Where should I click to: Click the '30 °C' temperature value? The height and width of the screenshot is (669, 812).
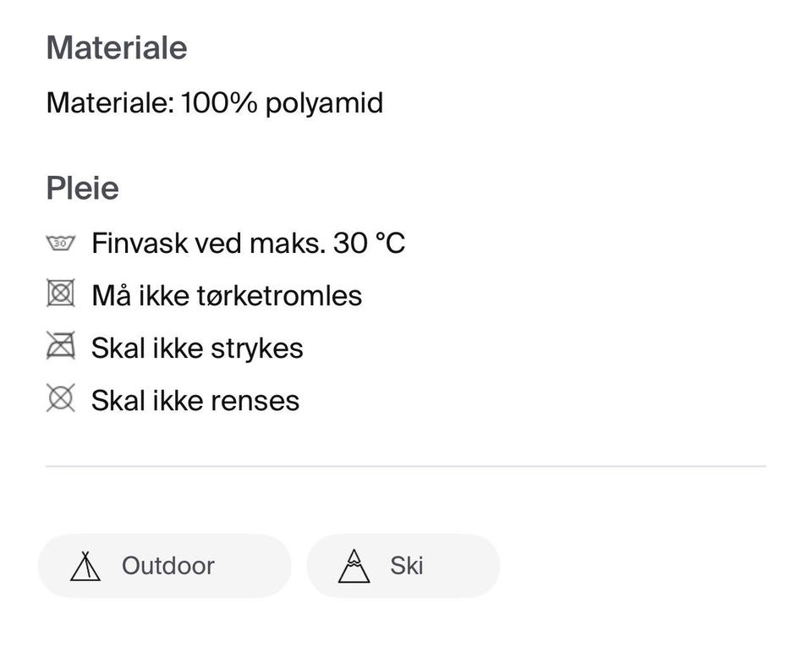click(370, 244)
